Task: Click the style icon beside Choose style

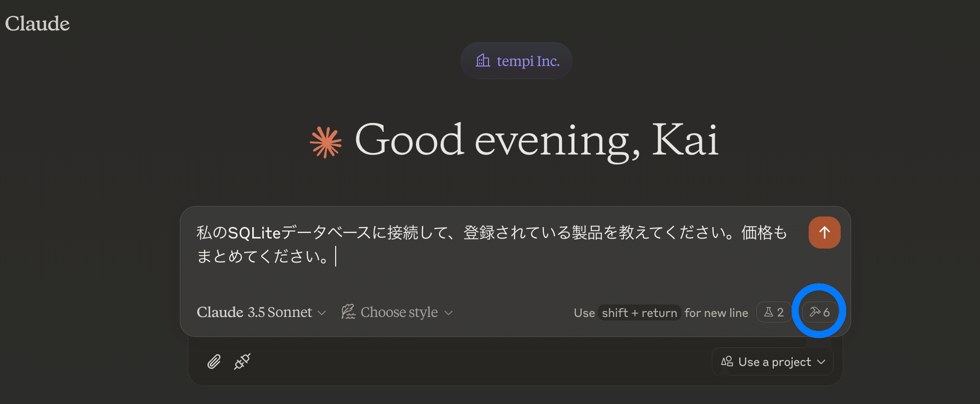Action: (x=348, y=312)
